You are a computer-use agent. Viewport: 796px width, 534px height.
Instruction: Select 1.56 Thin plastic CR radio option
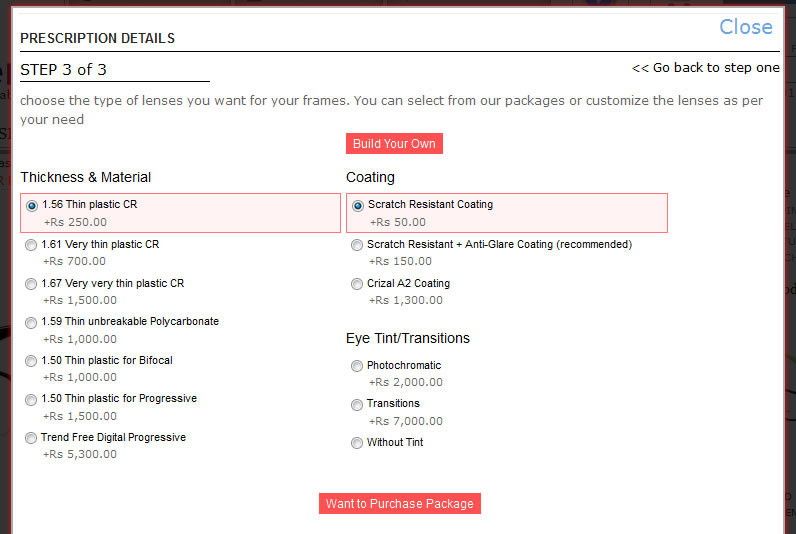[x=32, y=205]
